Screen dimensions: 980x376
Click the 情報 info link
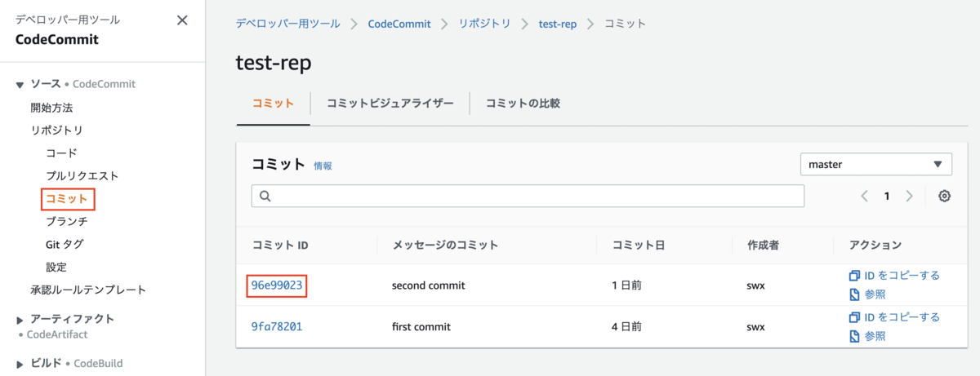click(323, 166)
